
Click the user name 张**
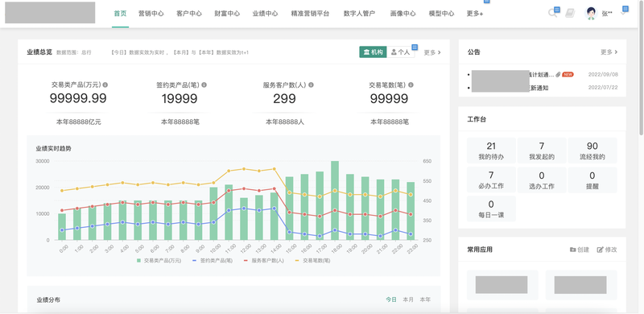click(x=607, y=14)
